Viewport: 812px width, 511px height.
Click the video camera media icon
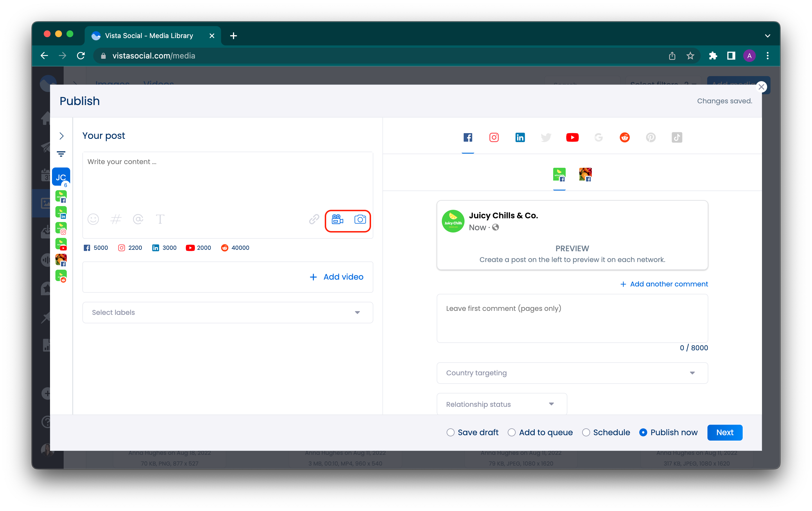tap(337, 220)
